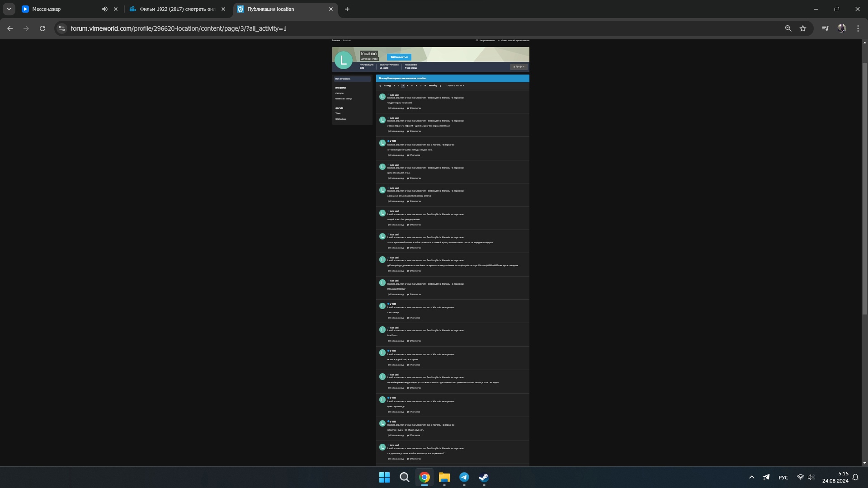Image resolution: width=868 pixels, height=488 pixels.
Task: Select the Сообщения sidebar item
Action: click(340, 119)
